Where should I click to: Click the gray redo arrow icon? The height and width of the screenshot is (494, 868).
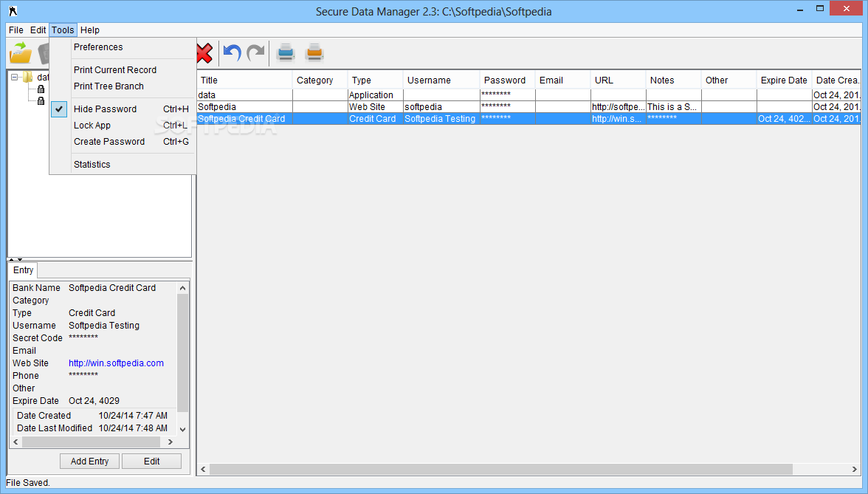pos(255,53)
